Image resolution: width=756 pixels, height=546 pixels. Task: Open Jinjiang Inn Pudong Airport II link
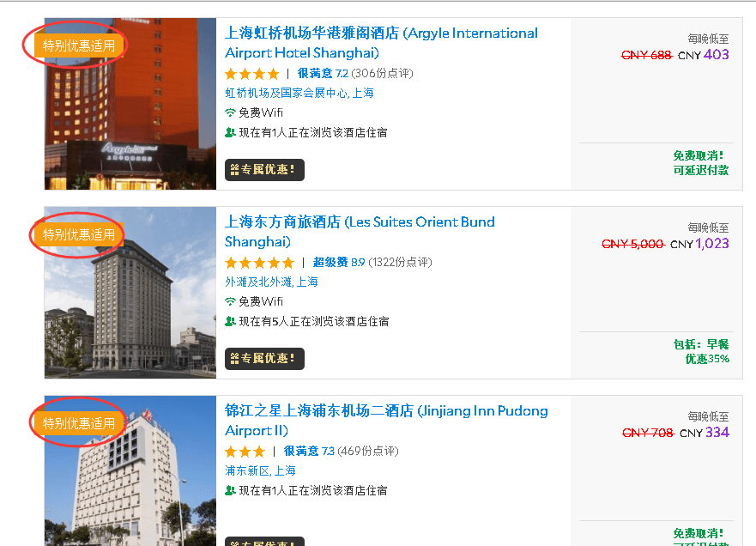click(x=386, y=421)
